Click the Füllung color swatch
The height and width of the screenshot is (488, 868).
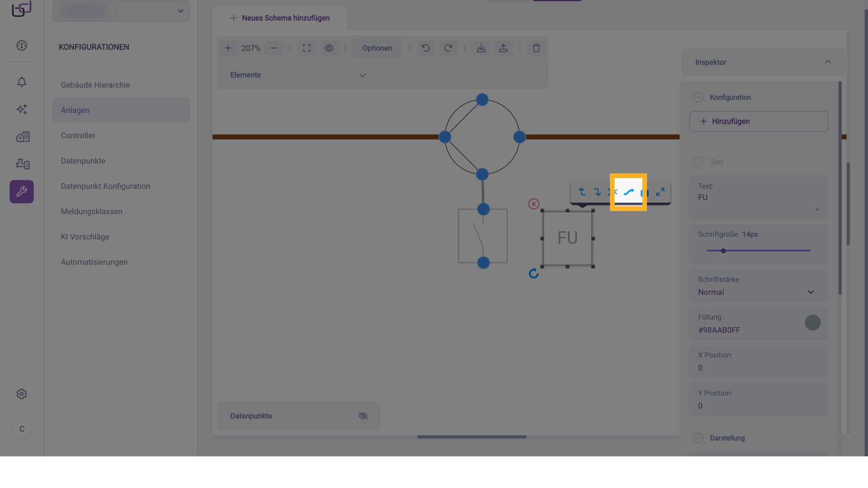tap(812, 323)
